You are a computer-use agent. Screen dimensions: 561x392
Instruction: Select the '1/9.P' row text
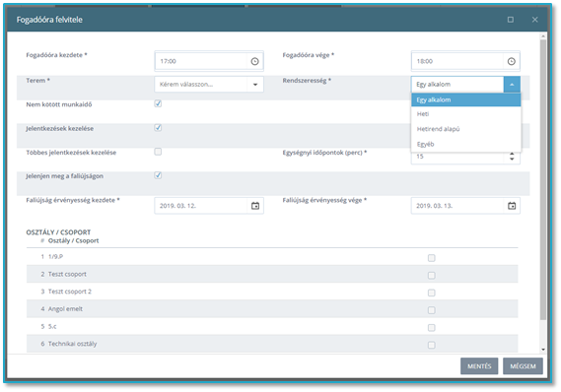coord(55,256)
